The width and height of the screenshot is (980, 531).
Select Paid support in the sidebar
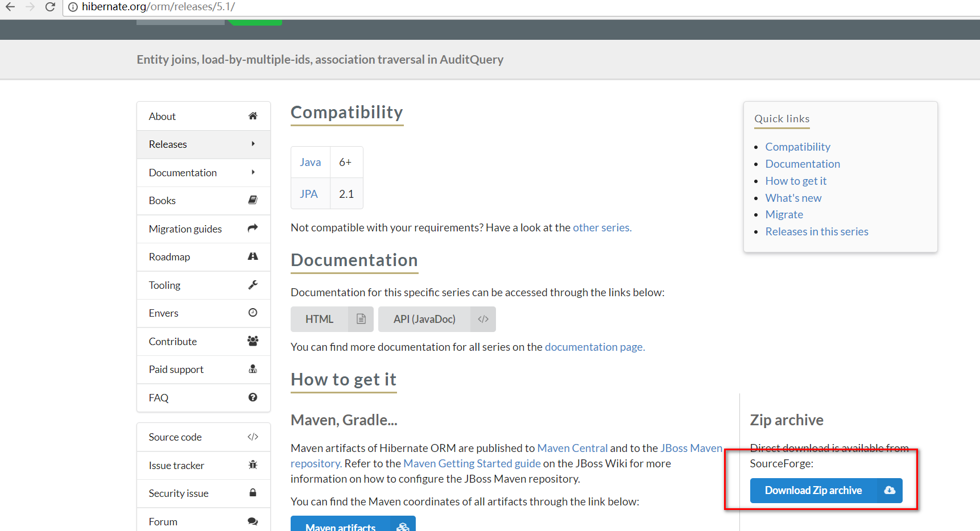(204, 370)
